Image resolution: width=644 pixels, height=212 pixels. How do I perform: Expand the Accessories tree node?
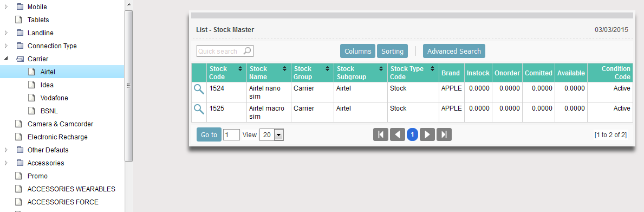(6, 163)
